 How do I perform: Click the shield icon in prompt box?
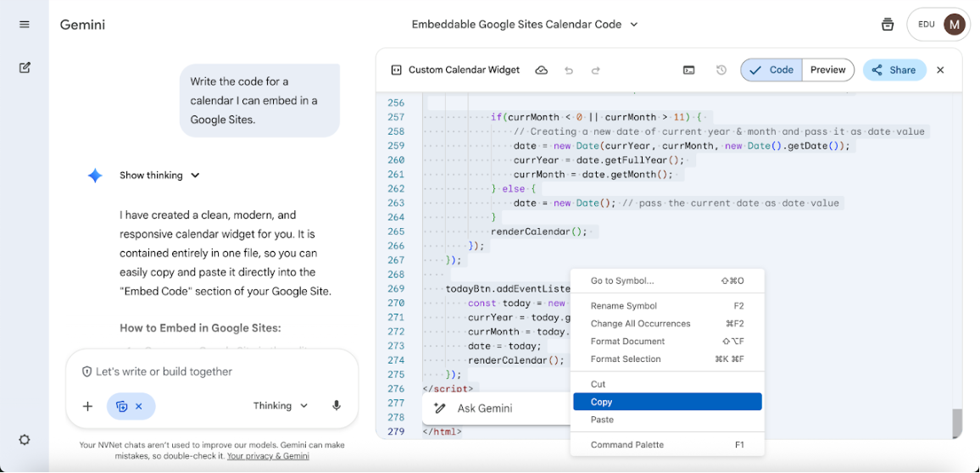click(x=86, y=372)
